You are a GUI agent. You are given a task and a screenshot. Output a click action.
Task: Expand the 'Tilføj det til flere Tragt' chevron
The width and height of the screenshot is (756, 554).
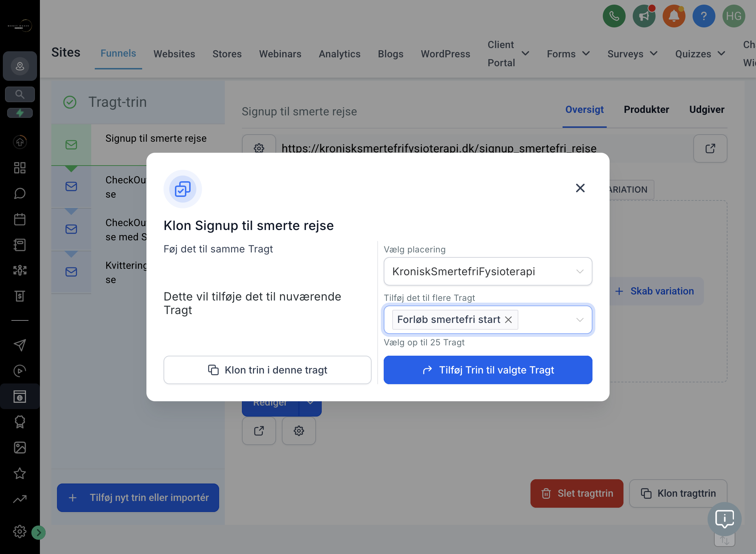[580, 320]
